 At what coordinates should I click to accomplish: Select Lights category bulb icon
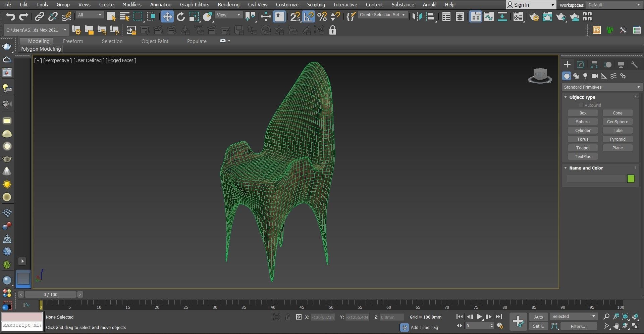tap(585, 76)
